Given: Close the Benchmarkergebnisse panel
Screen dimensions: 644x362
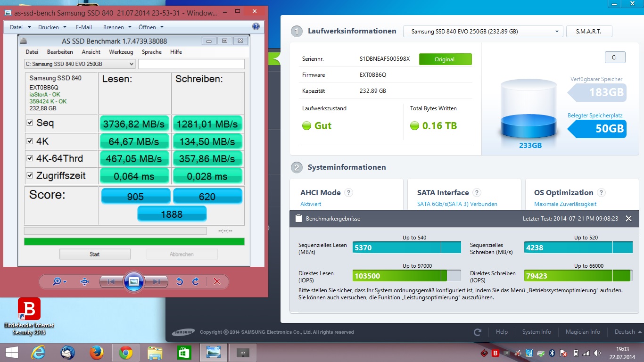Looking at the screenshot, I should tap(628, 219).
